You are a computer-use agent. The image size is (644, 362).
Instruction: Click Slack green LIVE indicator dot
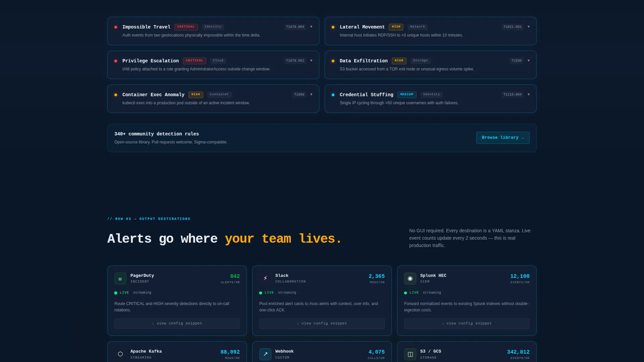tap(261, 293)
